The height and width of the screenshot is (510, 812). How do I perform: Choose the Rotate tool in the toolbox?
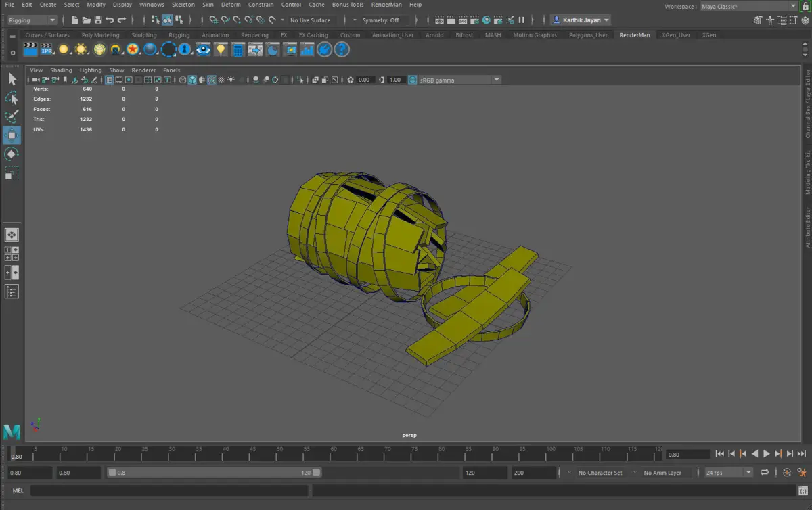coord(12,154)
